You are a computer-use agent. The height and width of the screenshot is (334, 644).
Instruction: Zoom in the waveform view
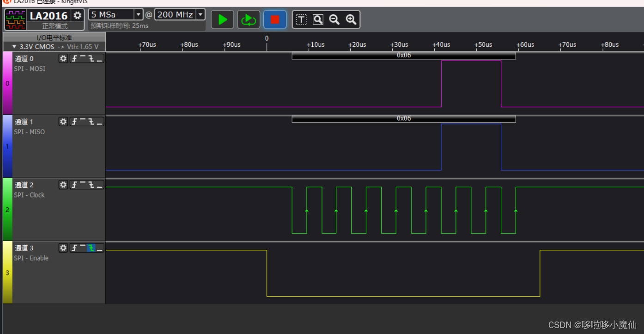(351, 19)
